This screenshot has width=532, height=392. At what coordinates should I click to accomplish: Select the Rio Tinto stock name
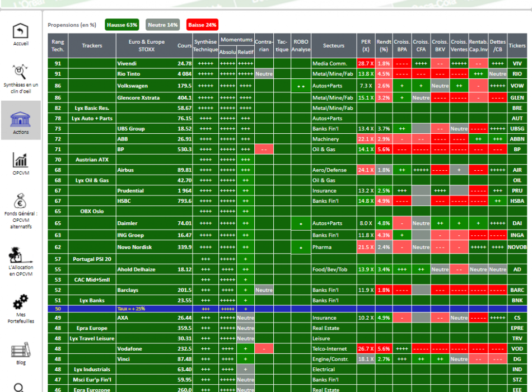[x=129, y=74]
